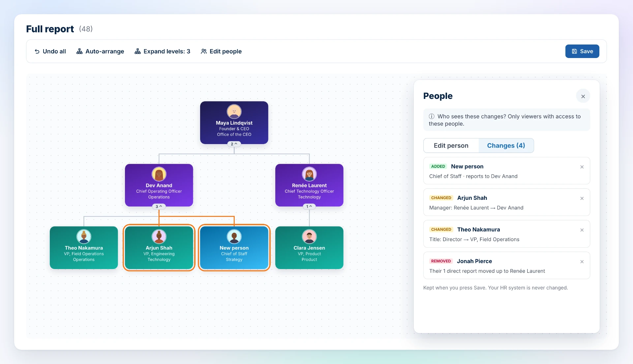633x364 pixels.
Task: Collapse Renée Laurent's 1 direct report
Action: click(309, 206)
